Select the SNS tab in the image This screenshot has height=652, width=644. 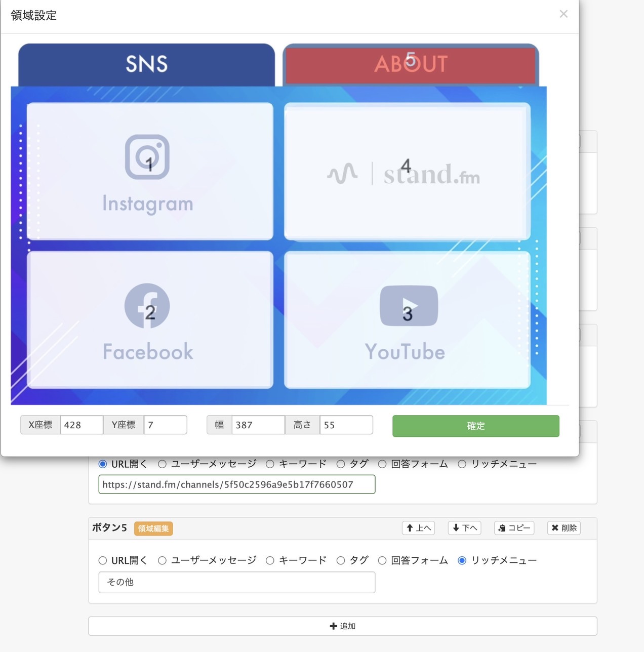(x=147, y=64)
